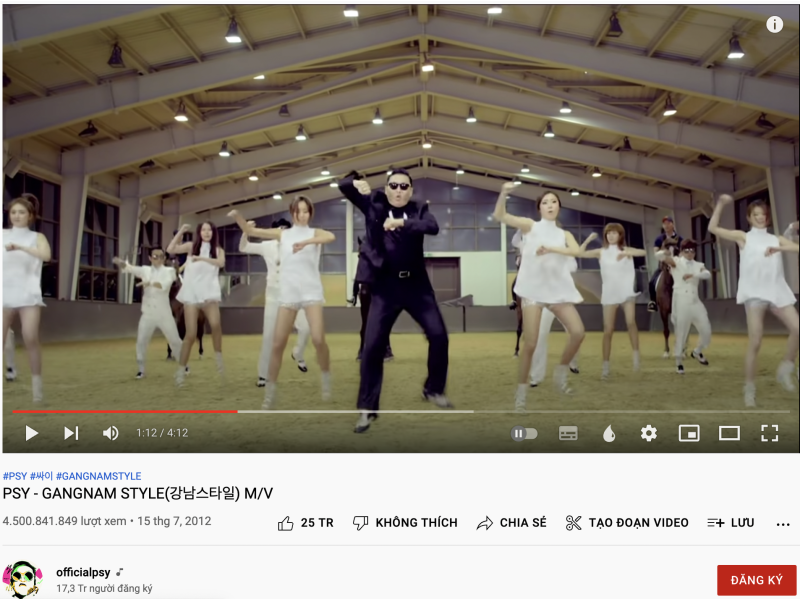Create a clip with TẠO ĐOẠN VIDEO

[627, 523]
